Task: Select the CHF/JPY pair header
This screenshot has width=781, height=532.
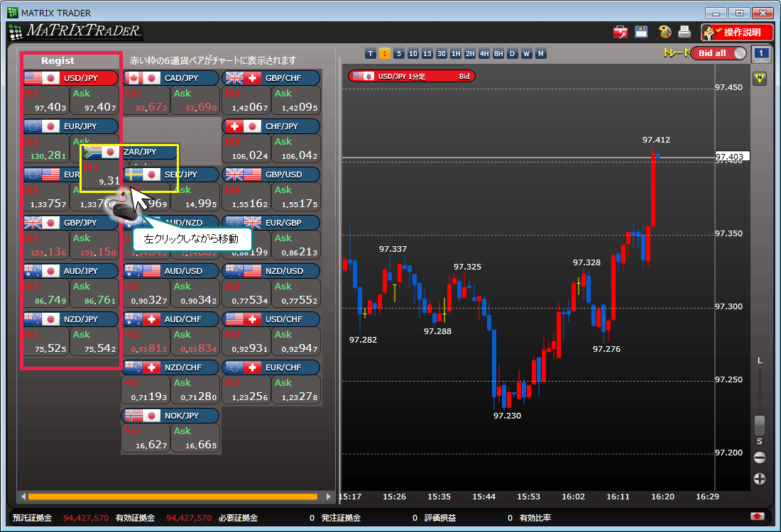Action: click(x=272, y=126)
